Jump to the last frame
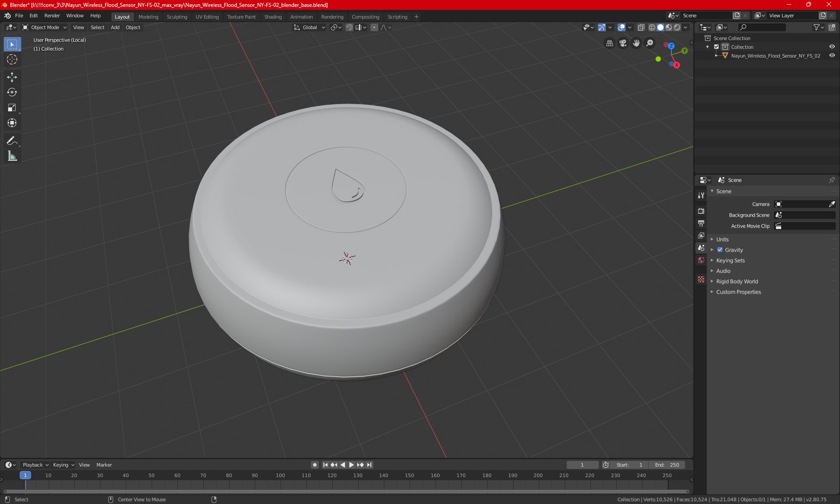This screenshot has width=840, height=504. pos(369,465)
